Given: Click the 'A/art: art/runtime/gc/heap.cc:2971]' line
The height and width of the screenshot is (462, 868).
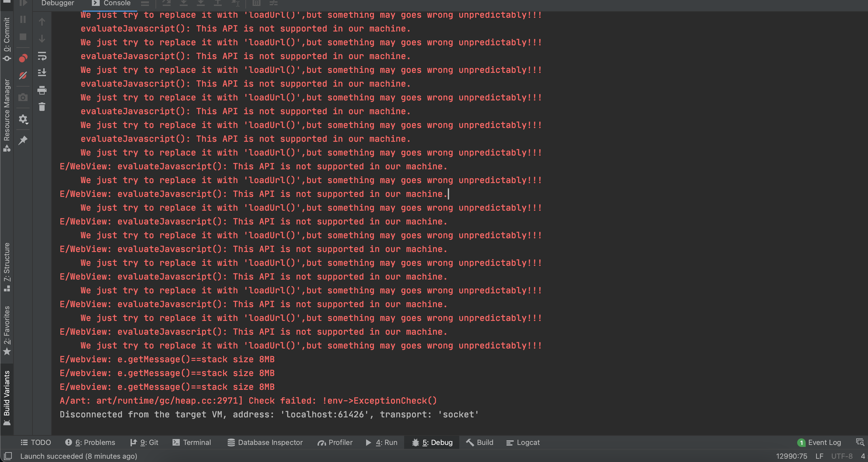Looking at the screenshot, I should tap(248, 401).
